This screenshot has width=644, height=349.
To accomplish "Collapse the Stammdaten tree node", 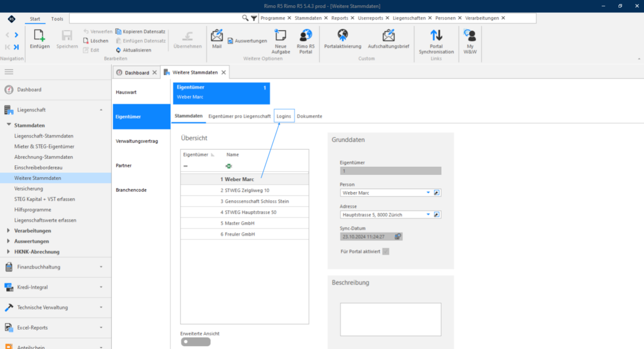I will pyautogui.click(x=9, y=125).
